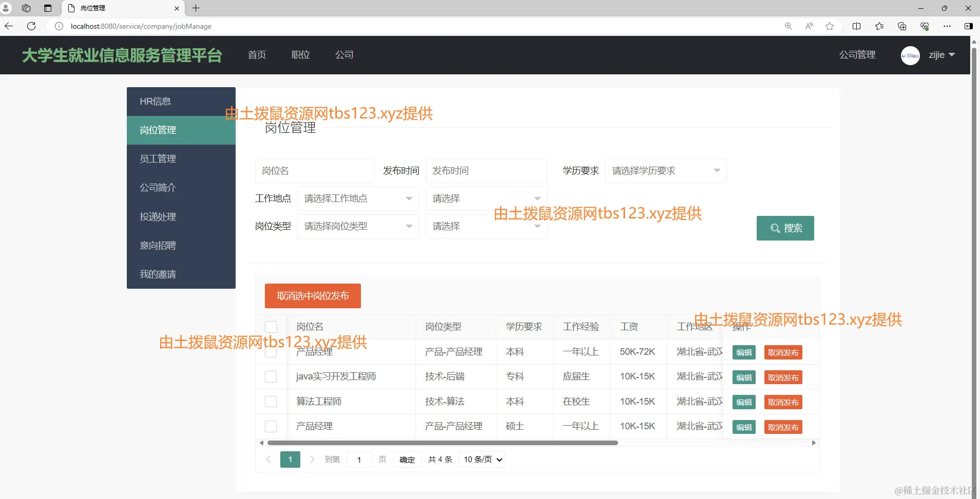The width and height of the screenshot is (980, 499).
Task: Add this page to favorites star
Action: [830, 26]
